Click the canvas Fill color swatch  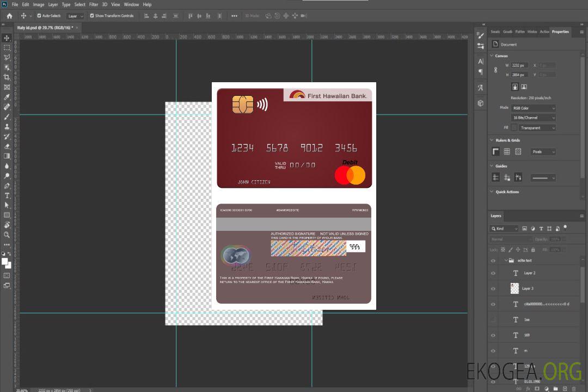click(514, 128)
